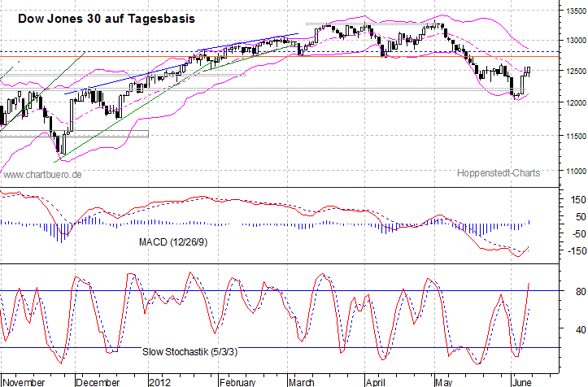Click the 'March' month label on the time axis
Image resolution: width=588 pixels, height=387 pixels.
(x=302, y=382)
